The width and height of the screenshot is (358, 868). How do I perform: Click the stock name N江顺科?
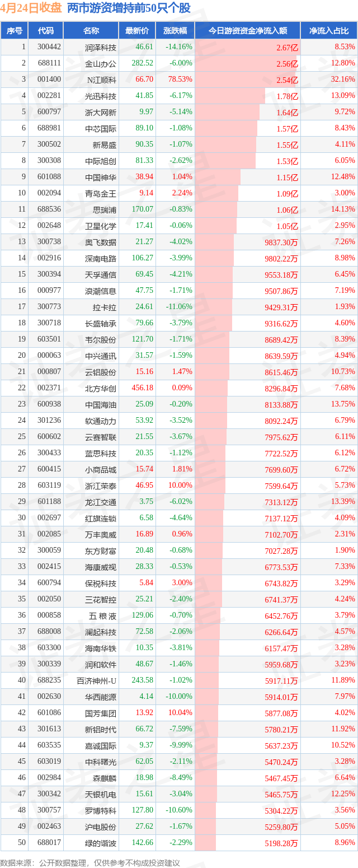pos(101,80)
